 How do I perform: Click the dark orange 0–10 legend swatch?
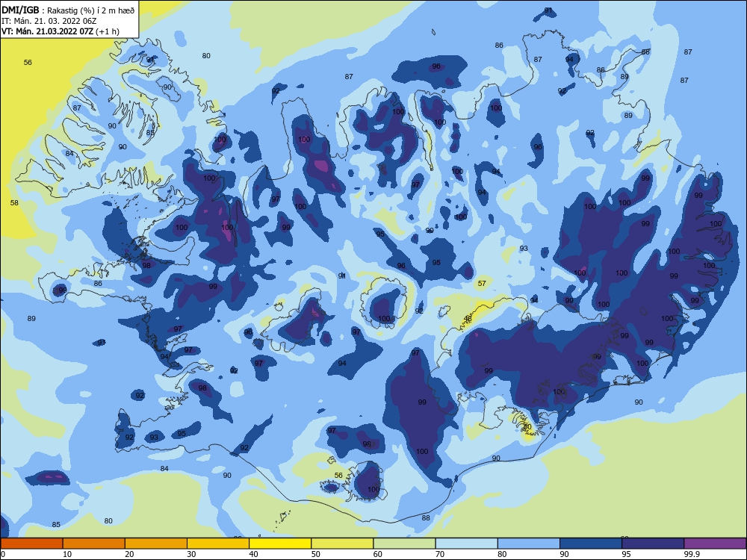tap(31, 544)
